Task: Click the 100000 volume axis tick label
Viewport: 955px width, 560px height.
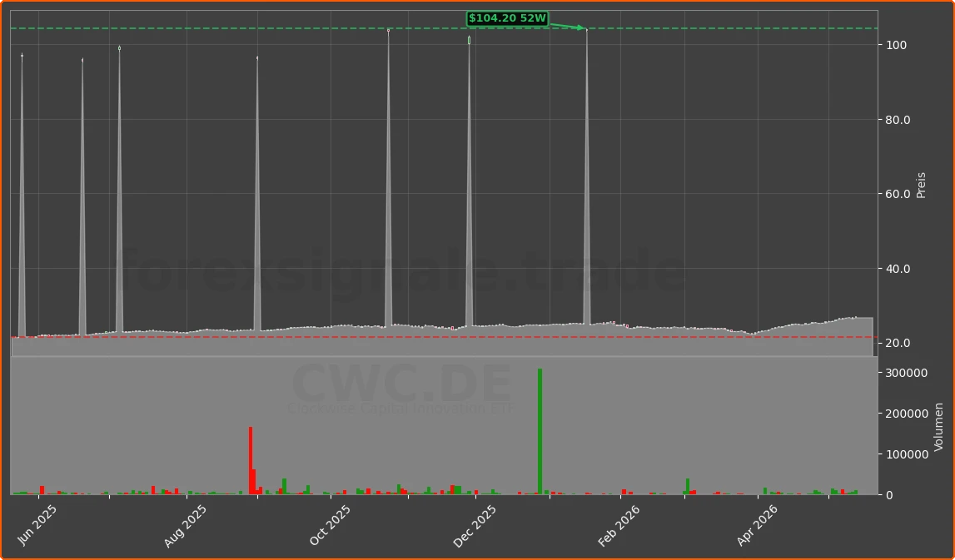Action: tap(907, 454)
